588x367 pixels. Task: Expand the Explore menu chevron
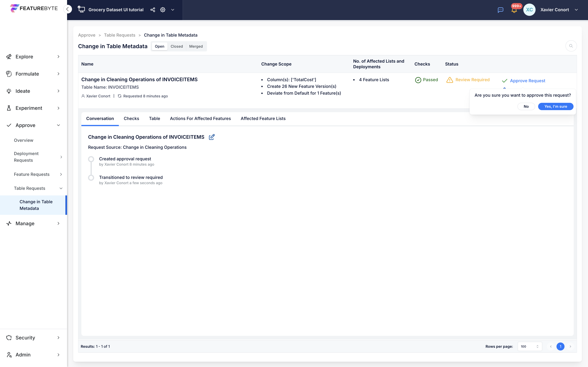(x=59, y=57)
